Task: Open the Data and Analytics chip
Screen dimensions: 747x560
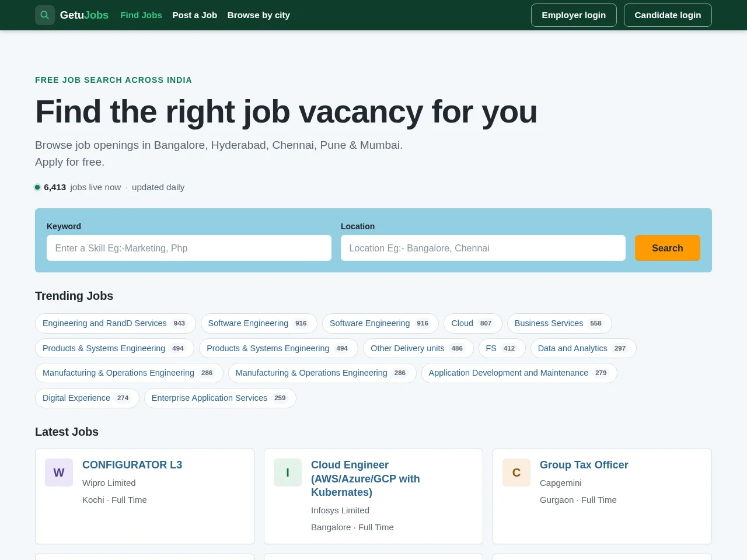Action: coord(583,348)
